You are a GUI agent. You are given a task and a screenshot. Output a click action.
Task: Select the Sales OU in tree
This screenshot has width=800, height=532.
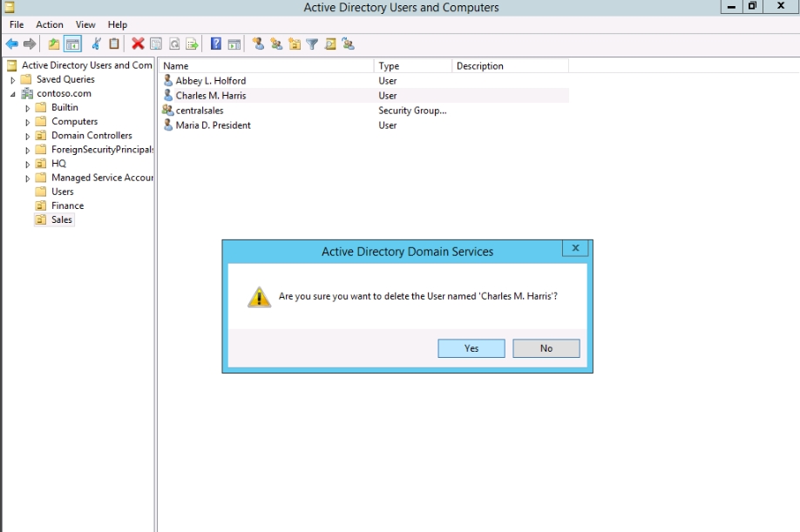tap(61, 219)
